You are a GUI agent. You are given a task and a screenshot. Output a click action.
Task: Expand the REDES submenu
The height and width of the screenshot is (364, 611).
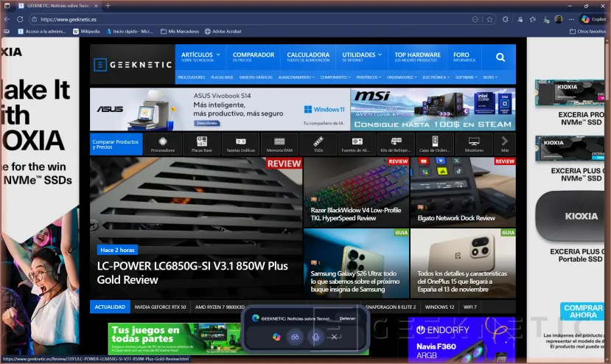tap(490, 77)
